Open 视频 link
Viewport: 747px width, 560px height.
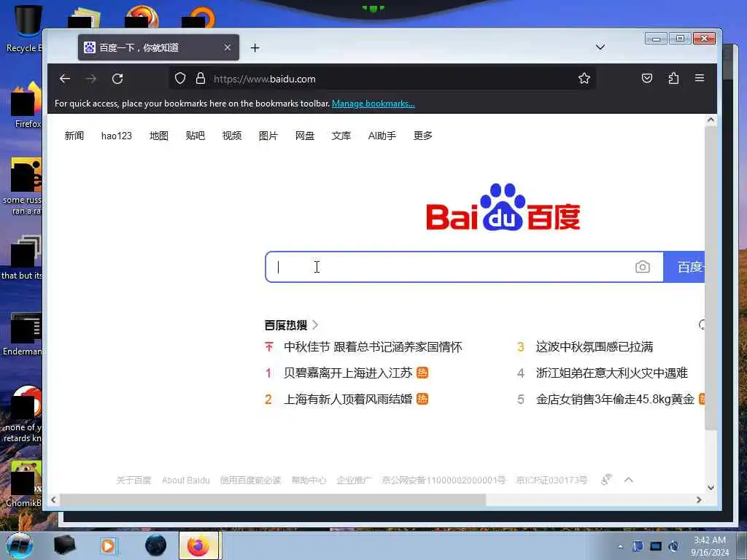coord(232,136)
